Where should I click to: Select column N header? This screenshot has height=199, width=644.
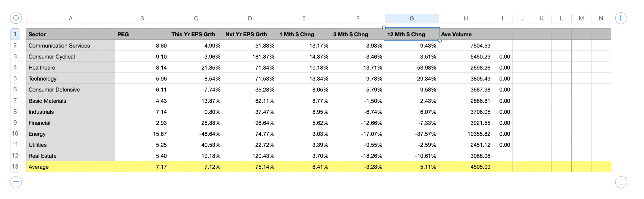point(601,18)
